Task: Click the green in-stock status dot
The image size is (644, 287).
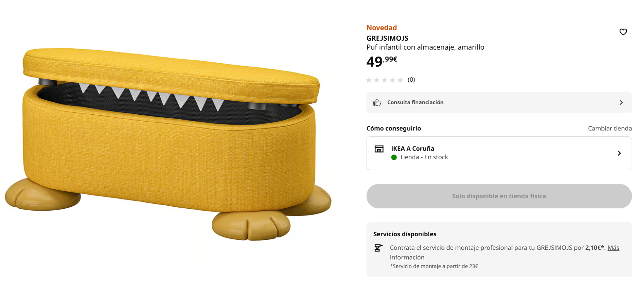Action: (394, 157)
